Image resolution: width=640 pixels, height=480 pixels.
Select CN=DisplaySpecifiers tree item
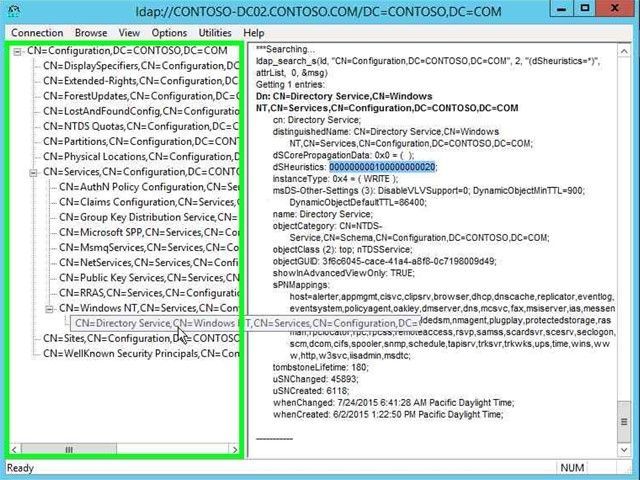pyautogui.click(x=141, y=66)
